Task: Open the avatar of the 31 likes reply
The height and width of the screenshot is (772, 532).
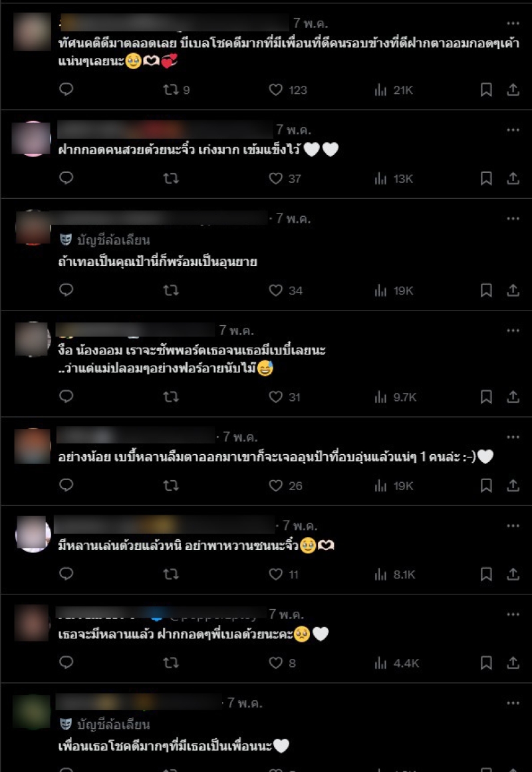Action: click(x=32, y=338)
